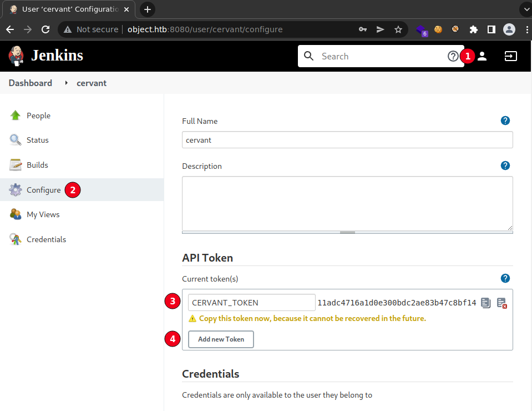Image resolution: width=532 pixels, height=411 pixels.
Task: Open the browser Extensions puzzle icon
Action: pos(473,29)
